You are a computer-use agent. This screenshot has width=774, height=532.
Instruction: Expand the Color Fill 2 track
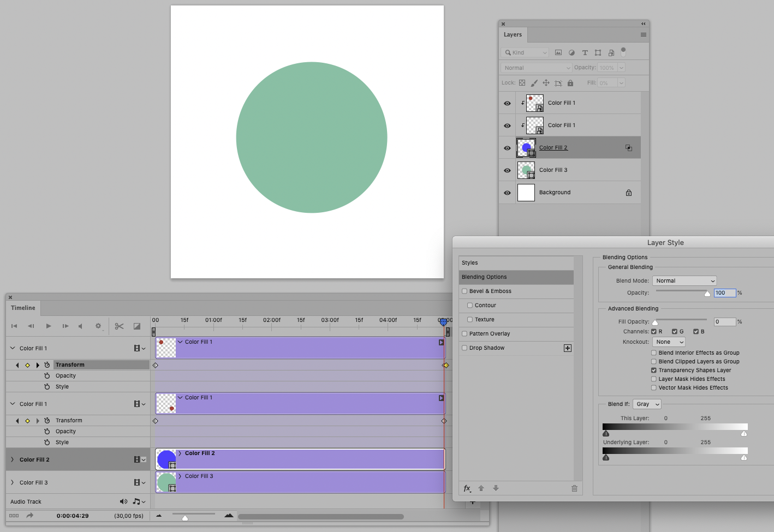pos(12,459)
